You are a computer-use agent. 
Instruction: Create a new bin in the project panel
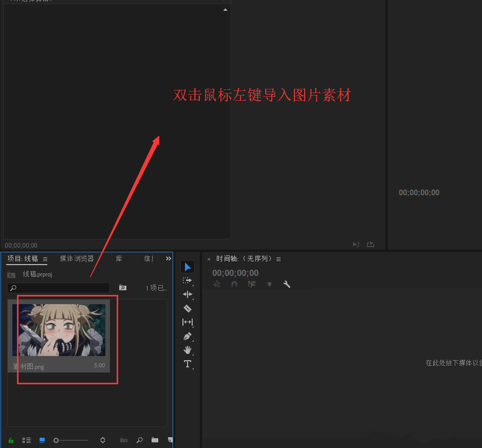(x=155, y=440)
